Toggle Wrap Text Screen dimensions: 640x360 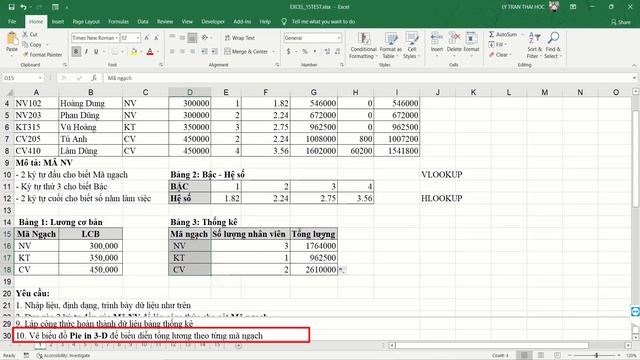(x=240, y=38)
